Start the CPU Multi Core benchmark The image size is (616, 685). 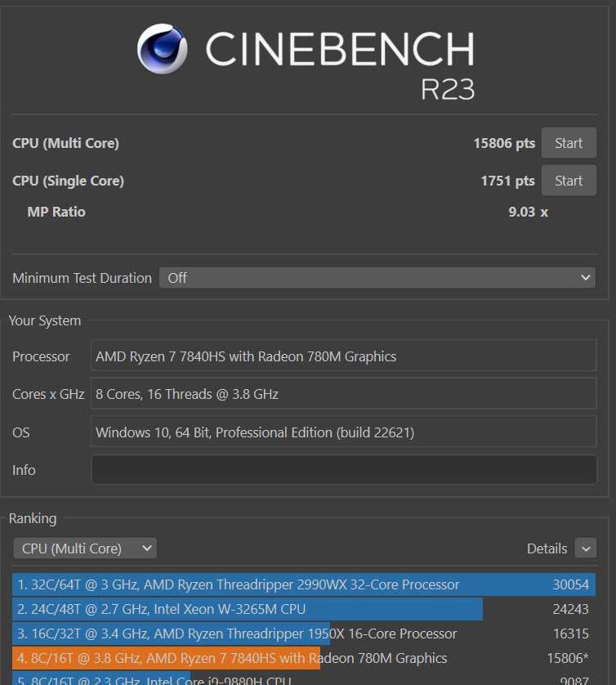(x=569, y=143)
